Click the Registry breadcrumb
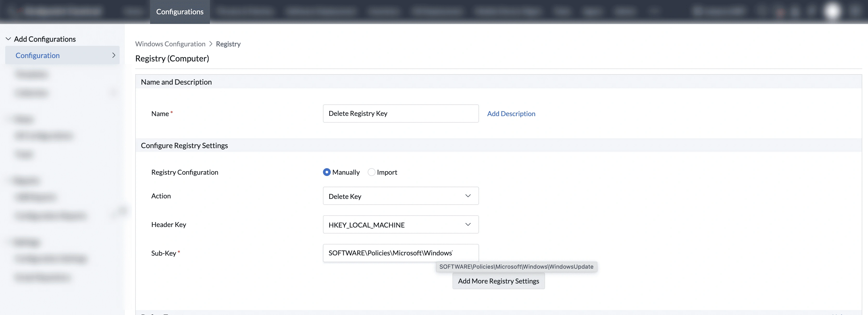The image size is (868, 315). tap(228, 44)
